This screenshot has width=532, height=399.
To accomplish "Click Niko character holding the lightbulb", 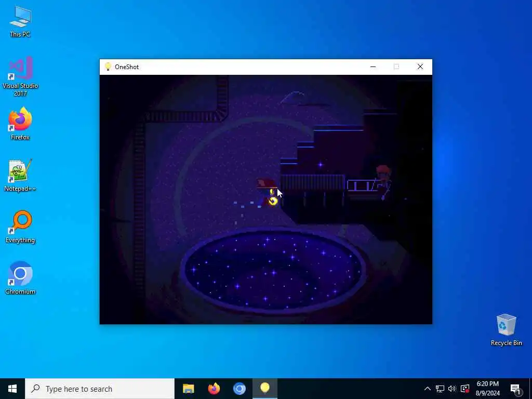I will (x=268, y=192).
